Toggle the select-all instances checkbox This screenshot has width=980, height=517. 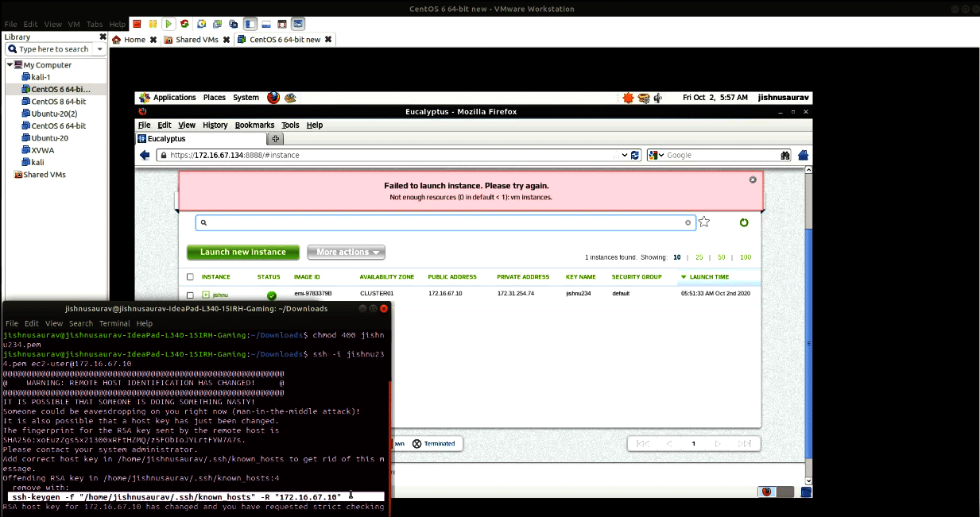coord(190,277)
